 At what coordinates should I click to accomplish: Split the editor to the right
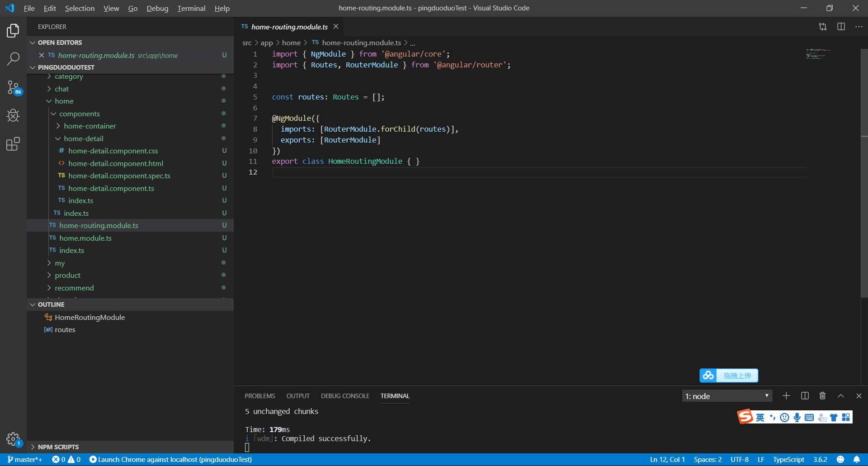point(841,27)
